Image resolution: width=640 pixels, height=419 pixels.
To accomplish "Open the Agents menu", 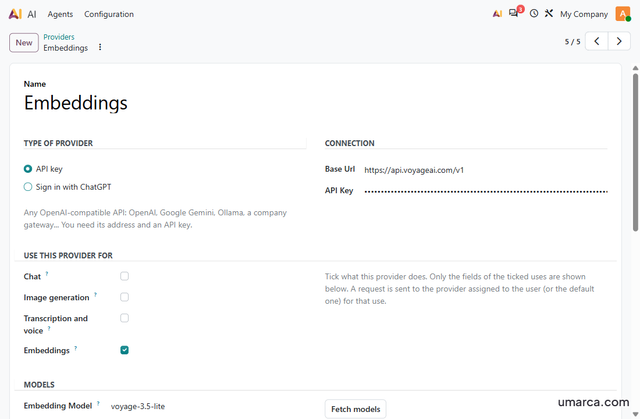I will tap(60, 14).
